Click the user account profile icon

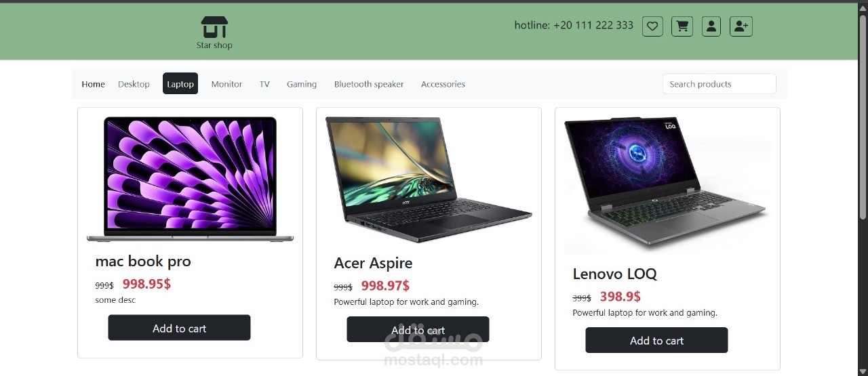point(711,26)
